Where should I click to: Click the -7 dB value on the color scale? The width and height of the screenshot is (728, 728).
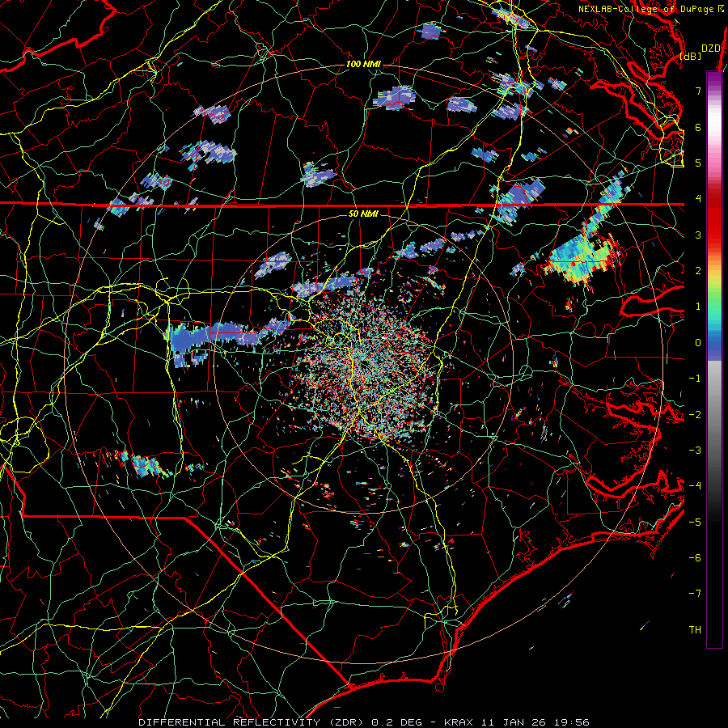click(695, 594)
